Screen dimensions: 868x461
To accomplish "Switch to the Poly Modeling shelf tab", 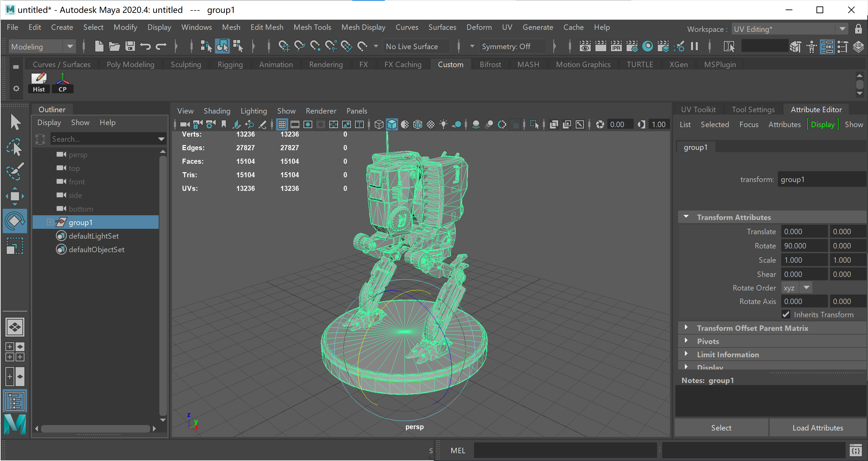I will [x=130, y=64].
